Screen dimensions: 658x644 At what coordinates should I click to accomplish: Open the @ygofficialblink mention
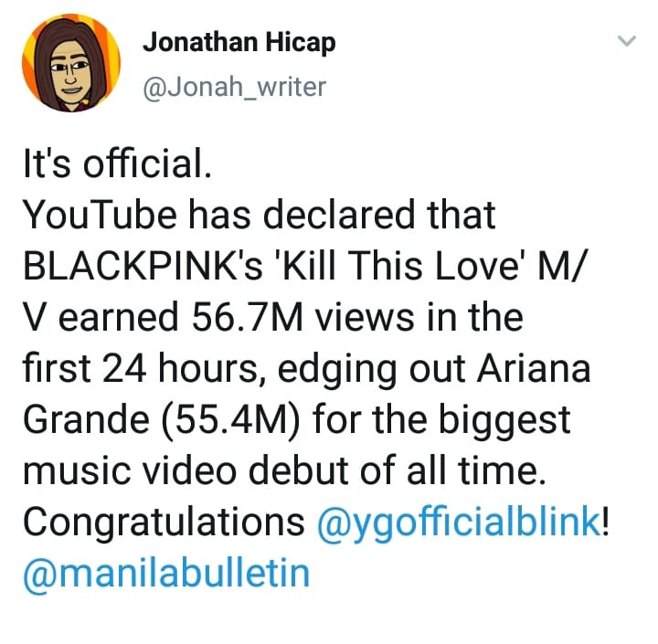point(459,523)
